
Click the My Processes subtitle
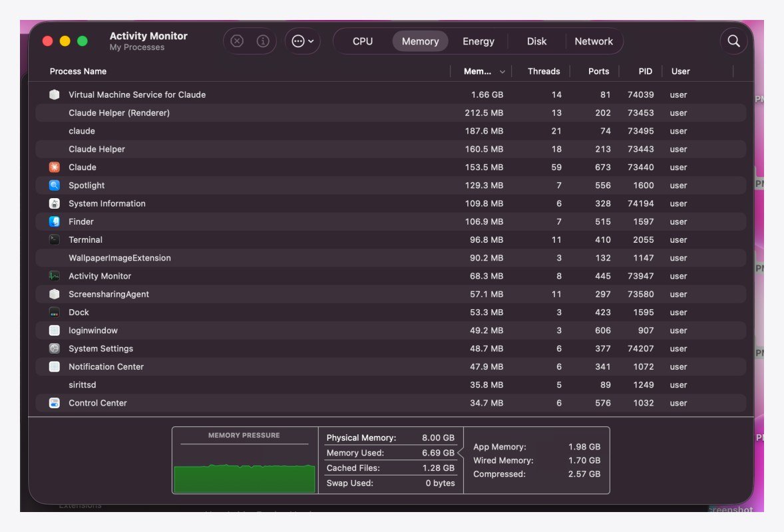137,47
